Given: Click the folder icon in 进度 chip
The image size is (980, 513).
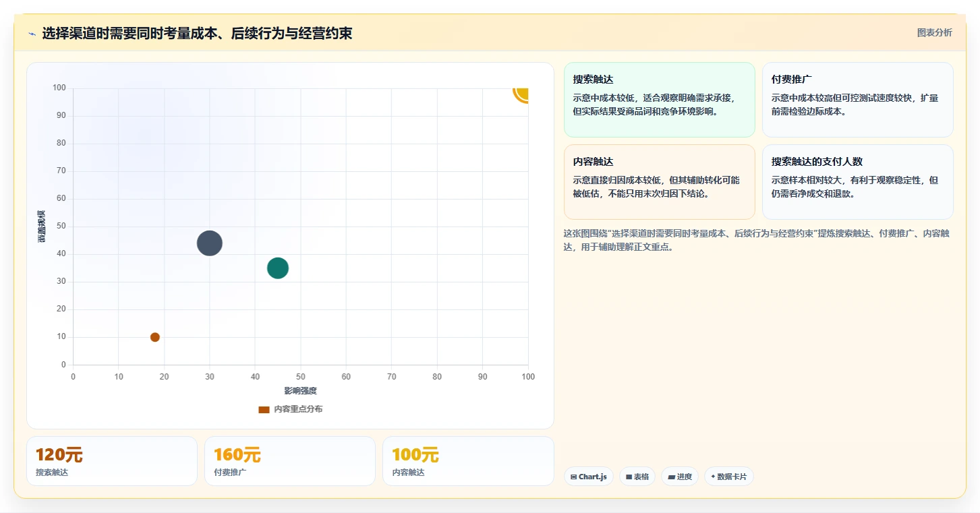Looking at the screenshot, I should 671,477.
